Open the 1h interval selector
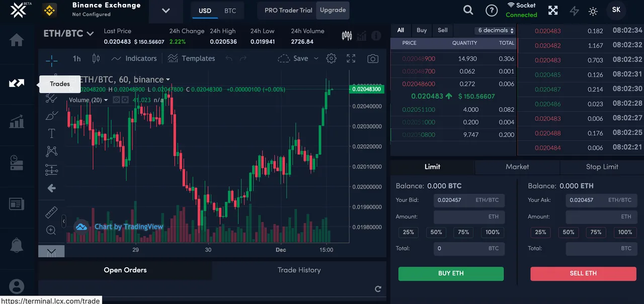This screenshot has height=304, width=644. [x=76, y=59]
